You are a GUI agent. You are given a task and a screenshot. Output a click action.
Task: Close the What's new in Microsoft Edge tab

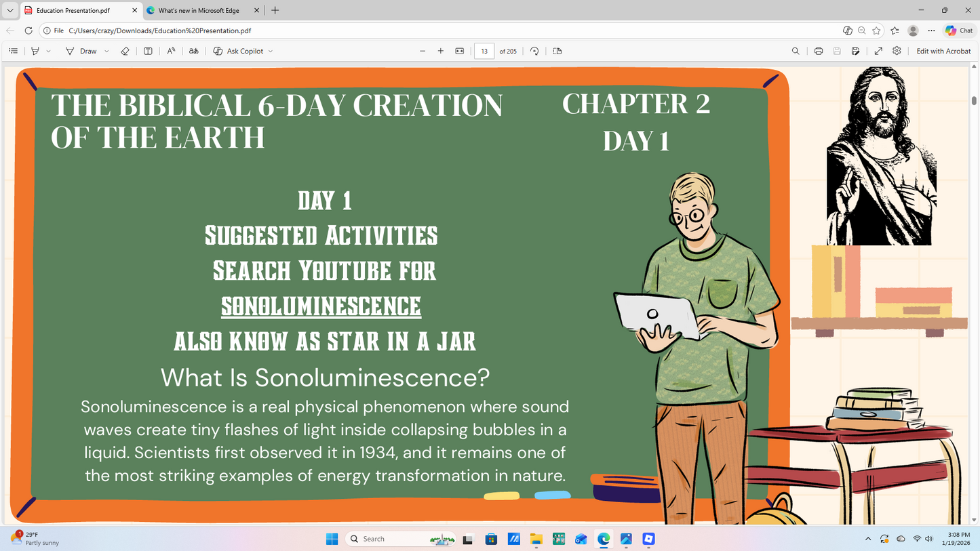(x=257, y=10)
